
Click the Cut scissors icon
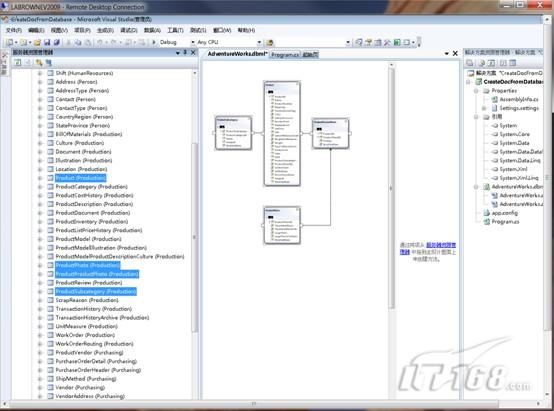coord(69,42)
